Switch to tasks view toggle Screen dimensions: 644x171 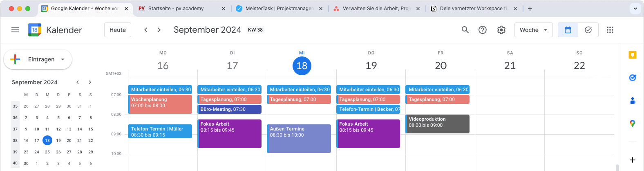point(588,30)
